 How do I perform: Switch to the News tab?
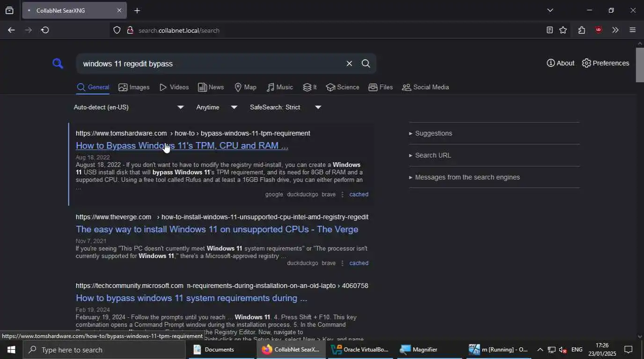point(211,87)
